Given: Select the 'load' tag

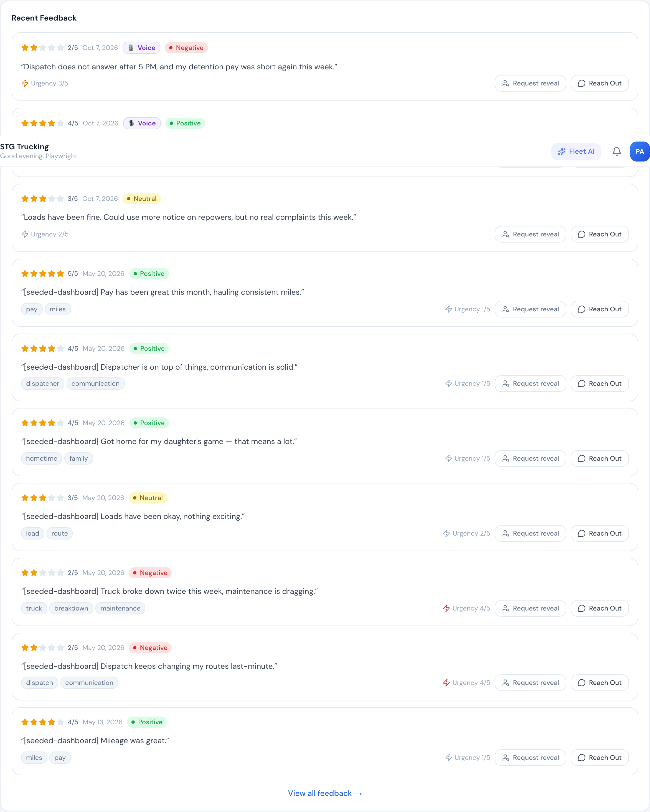Looking at the screenshot, I should 33,533.
